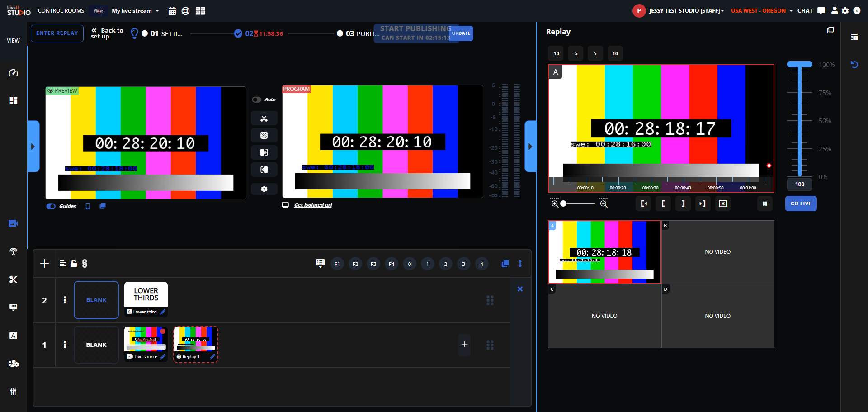Click the layer lock icon

coord(74,263)
